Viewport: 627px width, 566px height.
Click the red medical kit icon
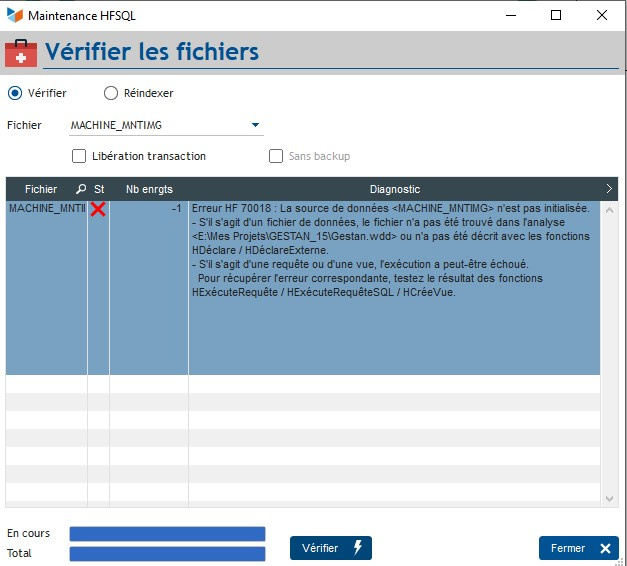21,52
